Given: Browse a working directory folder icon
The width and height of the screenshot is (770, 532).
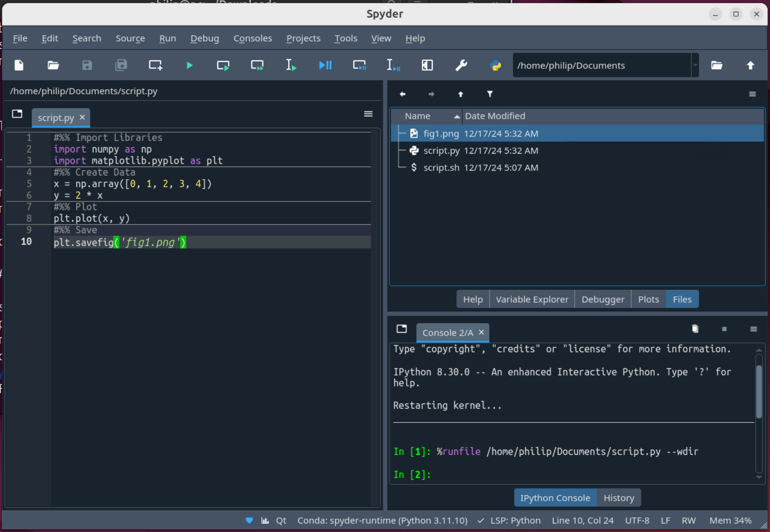Looking at the screenshot, I should (x=717, y=65).
